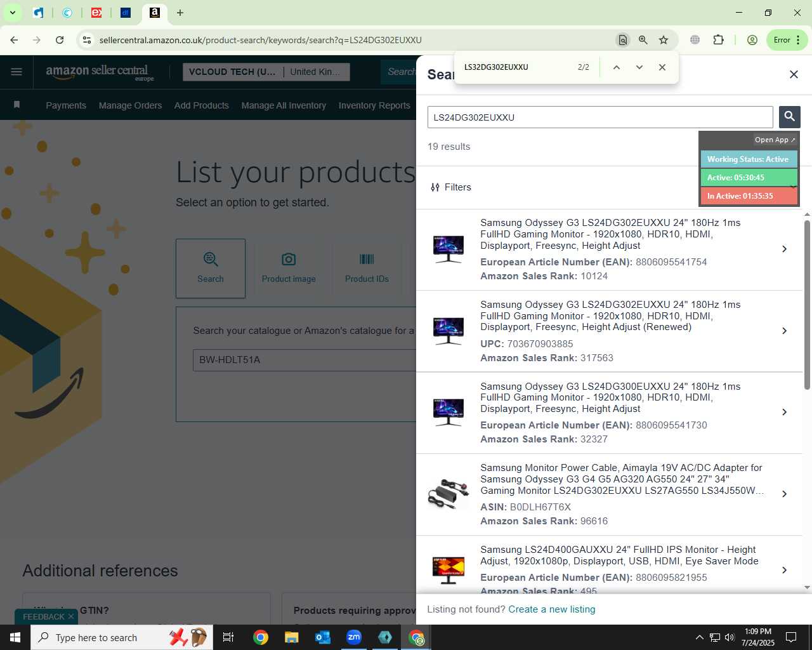
Task: Open Inventory Reports menu
Action: pyautogui.click(x=374, y=105)
